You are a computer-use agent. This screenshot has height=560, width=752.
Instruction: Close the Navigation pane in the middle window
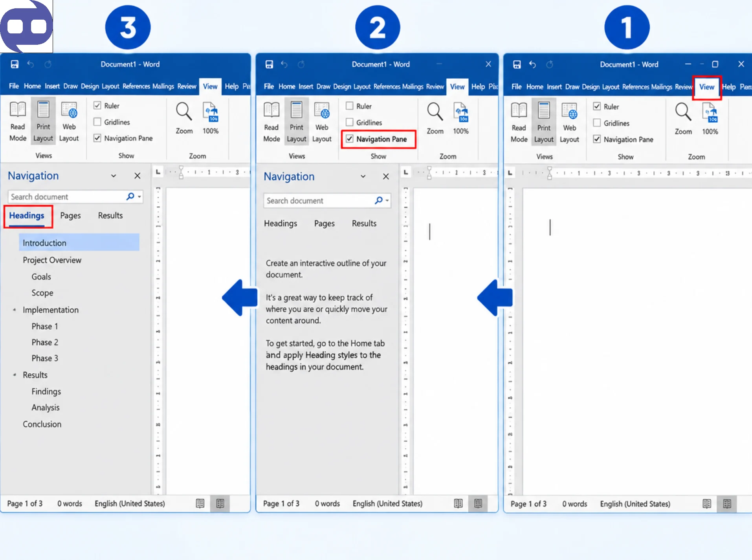[386, 176]
